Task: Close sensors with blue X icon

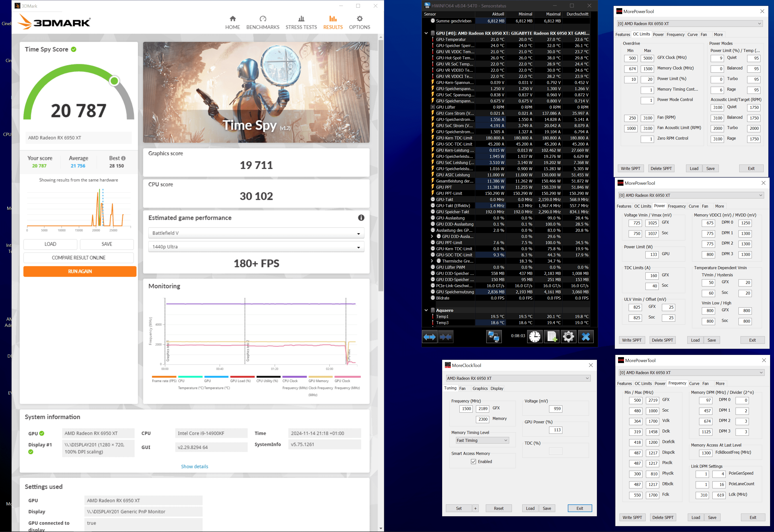Action: tap(586, 337)
